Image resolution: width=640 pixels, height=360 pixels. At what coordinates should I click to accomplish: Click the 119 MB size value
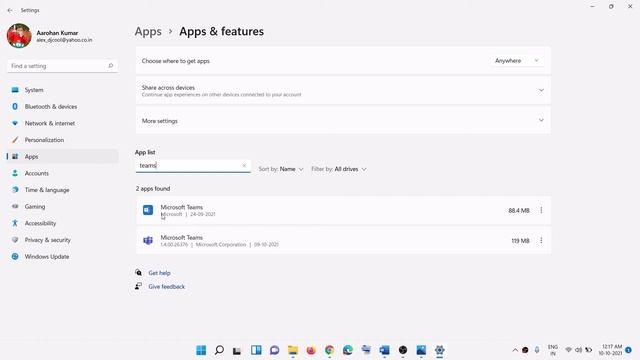[520, 241]
